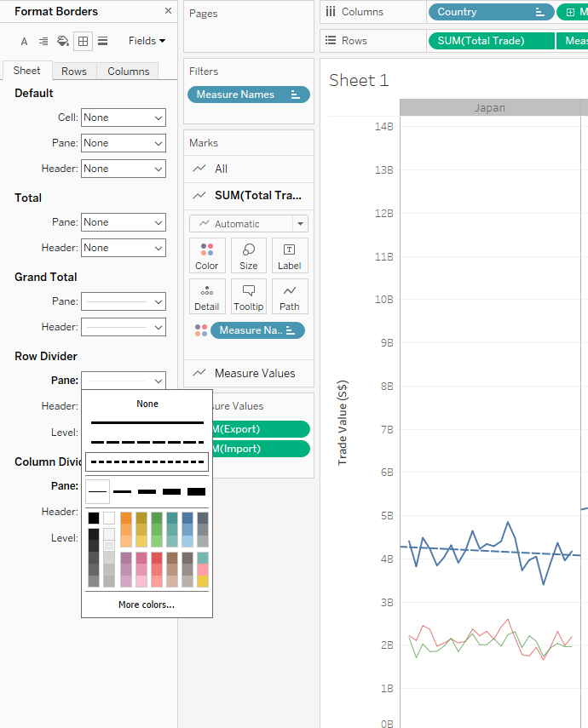The image size is (588, 728).
Task: Open the Default Cell border dropdown
Action: tap(124, 118)
